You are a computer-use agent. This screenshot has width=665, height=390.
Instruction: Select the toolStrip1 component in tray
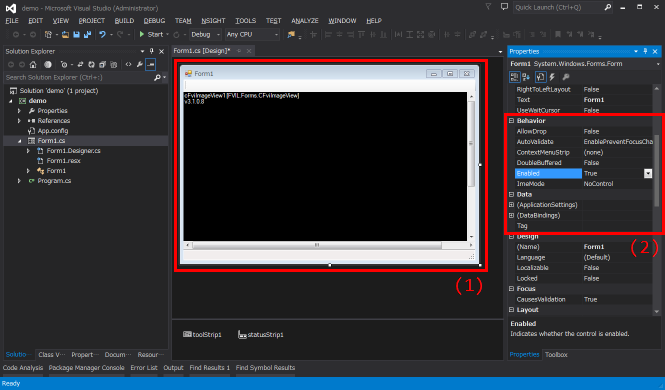[202, 334]
